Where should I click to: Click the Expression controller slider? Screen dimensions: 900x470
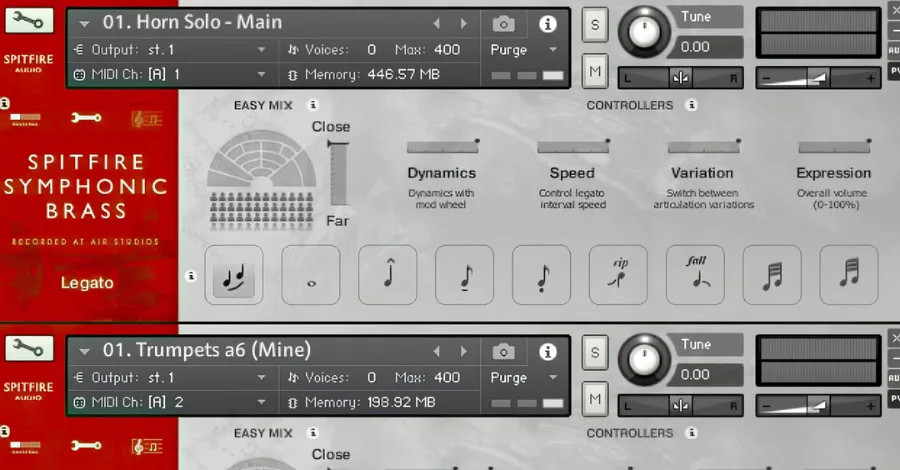coord(835,147)
